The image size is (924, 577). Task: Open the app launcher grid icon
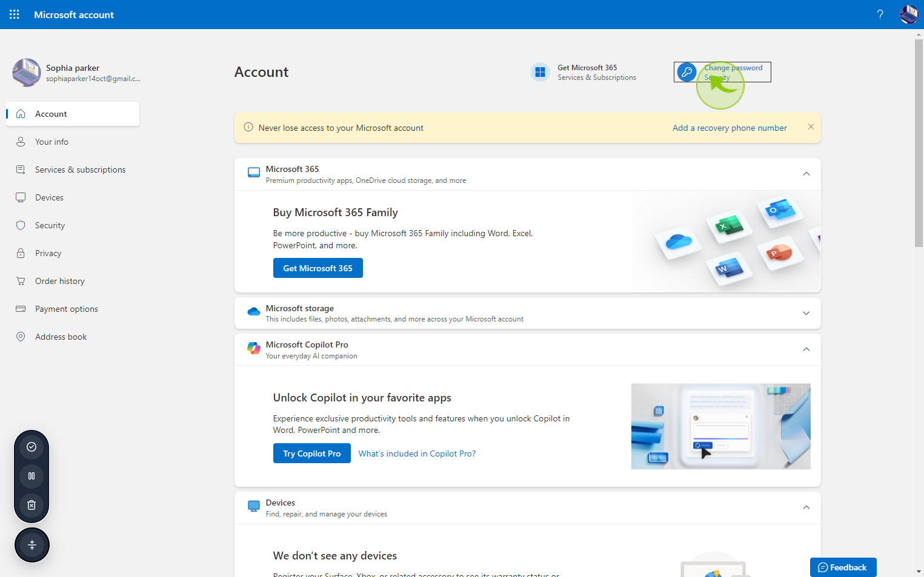[15, 15]
